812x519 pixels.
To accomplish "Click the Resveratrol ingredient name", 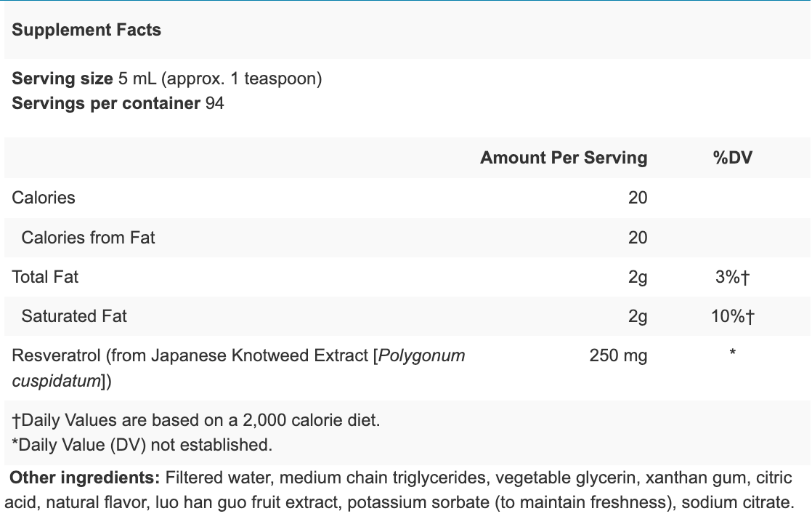I will click(57, 356).
